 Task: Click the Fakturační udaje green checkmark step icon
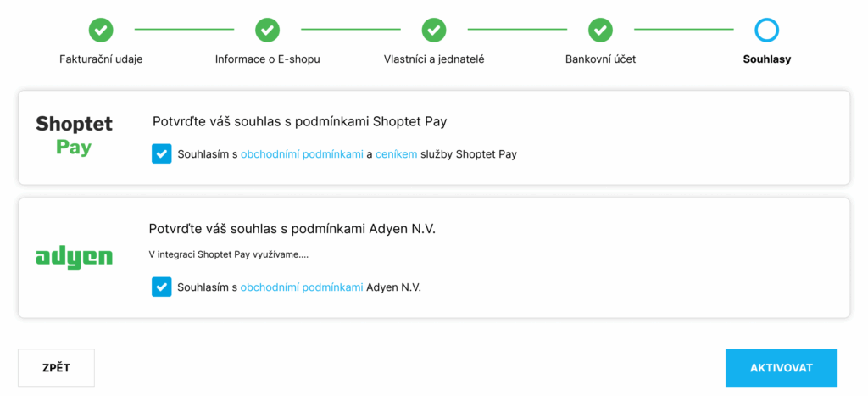click(101, 30)
